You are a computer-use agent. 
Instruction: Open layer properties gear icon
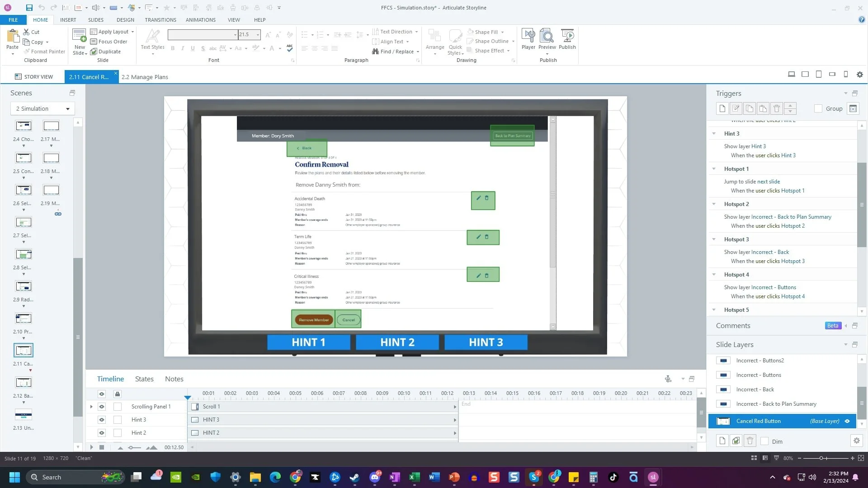(856, 441)
